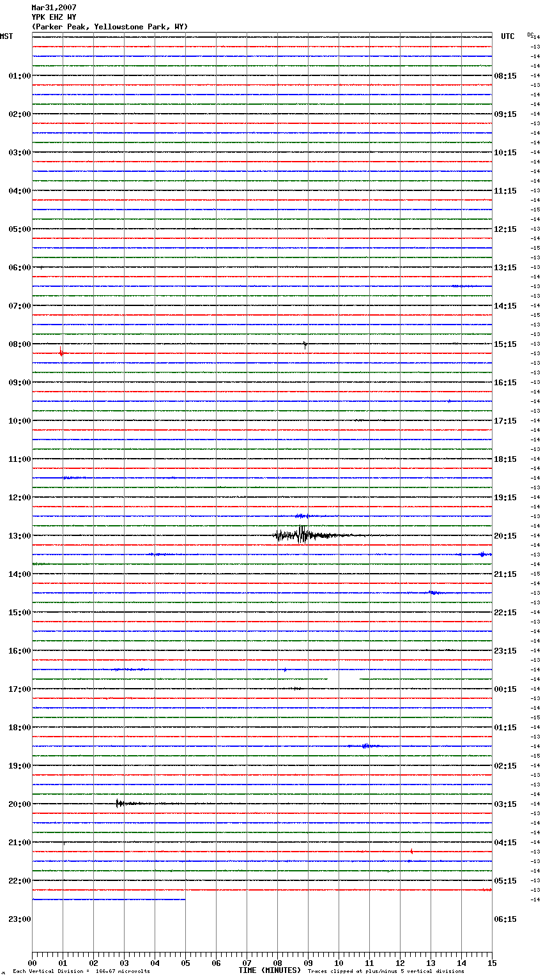Click the 03:00 MST hour label
This screenshot has height=980, width=543.
coord(19,153)
